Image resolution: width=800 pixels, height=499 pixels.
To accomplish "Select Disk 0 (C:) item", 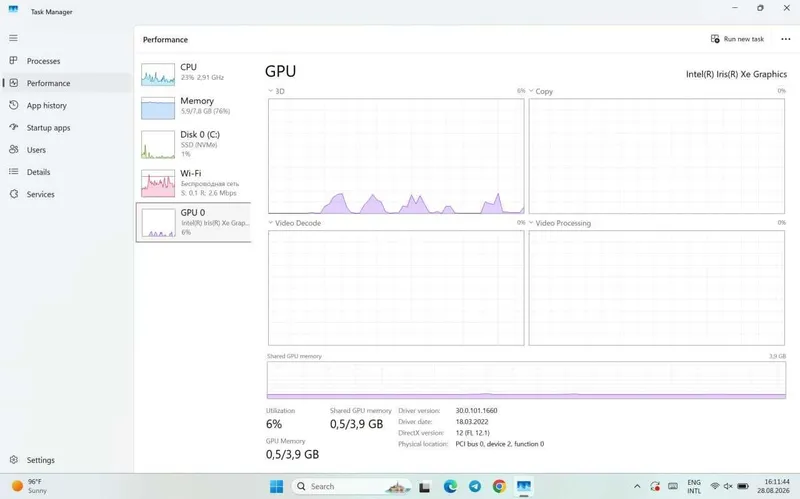I will 193,144.
